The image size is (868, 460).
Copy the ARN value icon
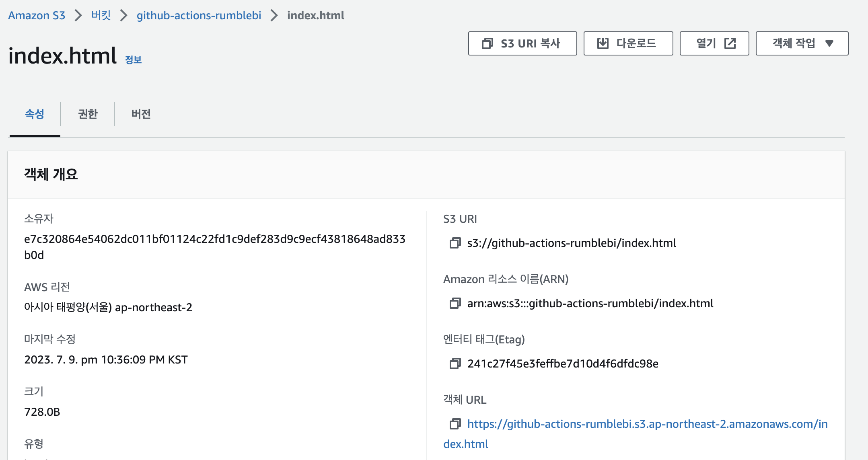(455, 303)
